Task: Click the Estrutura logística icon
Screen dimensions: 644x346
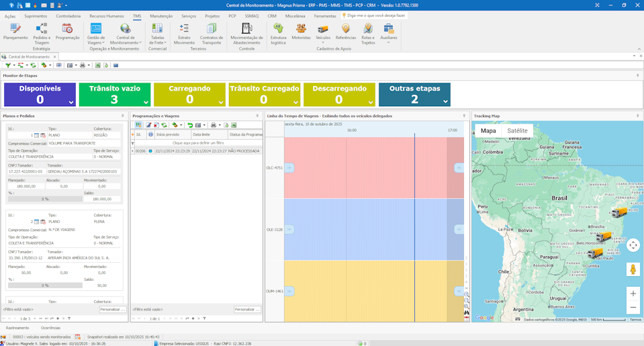Action: (278, 30)
